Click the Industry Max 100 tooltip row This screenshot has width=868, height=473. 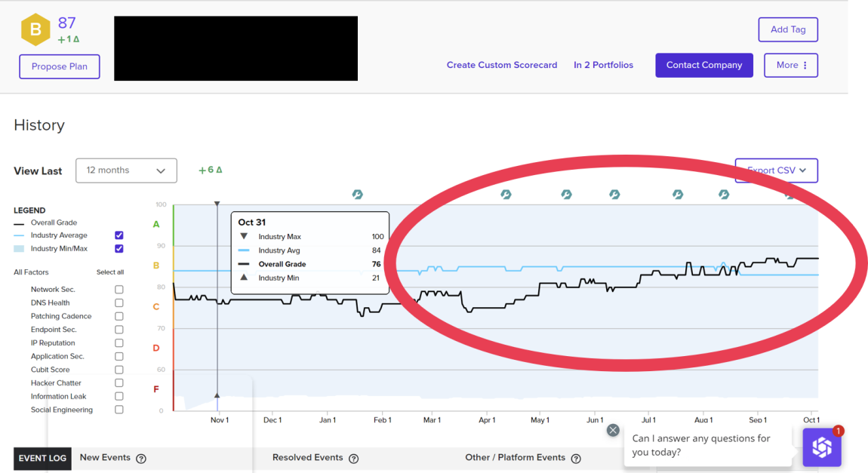coord(310,236)
